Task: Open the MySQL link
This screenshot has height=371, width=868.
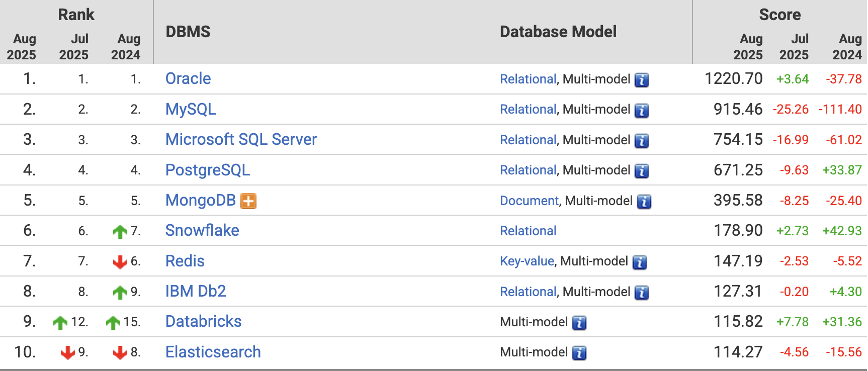Action: click(x=191, y=109)
